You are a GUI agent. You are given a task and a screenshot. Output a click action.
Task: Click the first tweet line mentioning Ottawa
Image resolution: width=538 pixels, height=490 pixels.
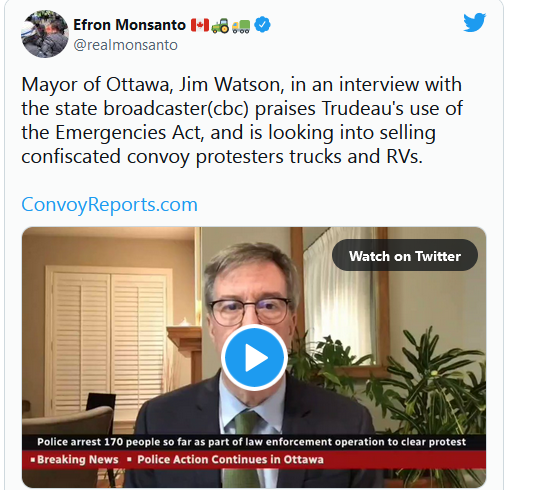point(242,84)
